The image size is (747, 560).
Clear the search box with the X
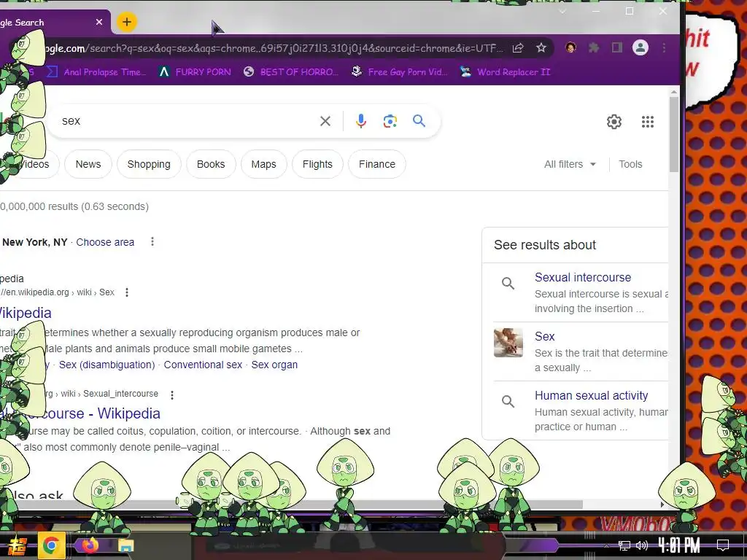[x=325, y=121]
